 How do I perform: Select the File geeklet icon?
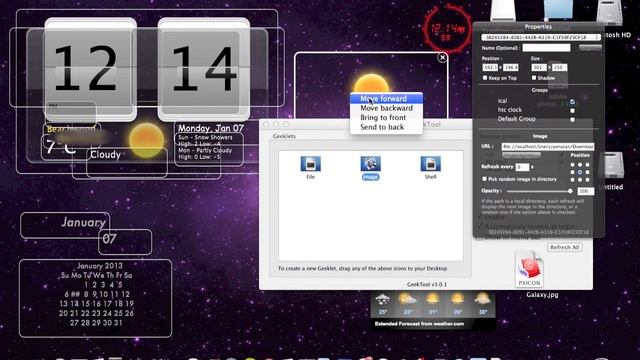click(x=310, y=164)
